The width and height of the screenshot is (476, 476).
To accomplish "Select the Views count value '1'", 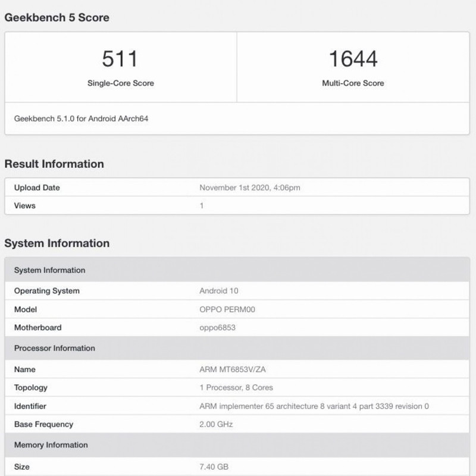I will (202, 205).
